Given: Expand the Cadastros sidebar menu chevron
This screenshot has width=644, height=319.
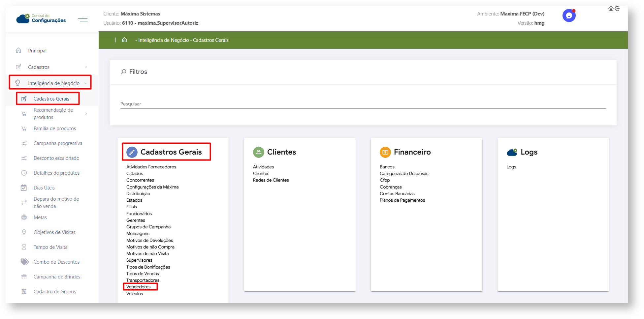Looking at the screenshot, I should coord(86,67).
